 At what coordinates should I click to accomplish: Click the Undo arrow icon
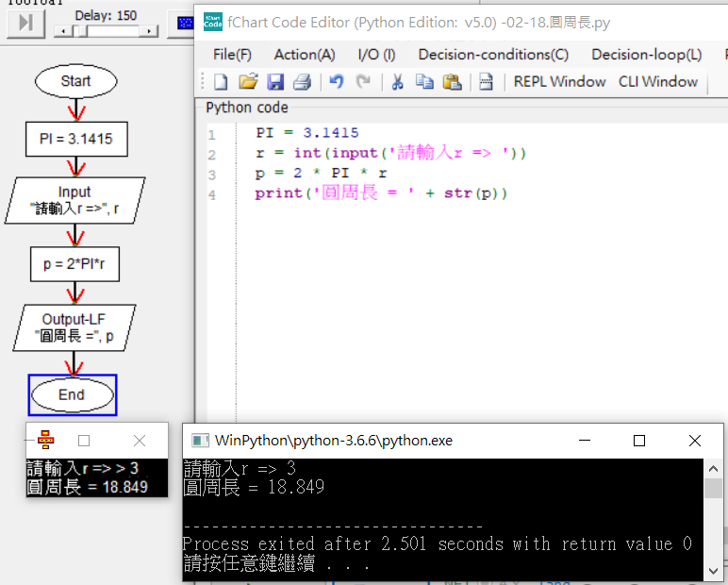point(337,82)
